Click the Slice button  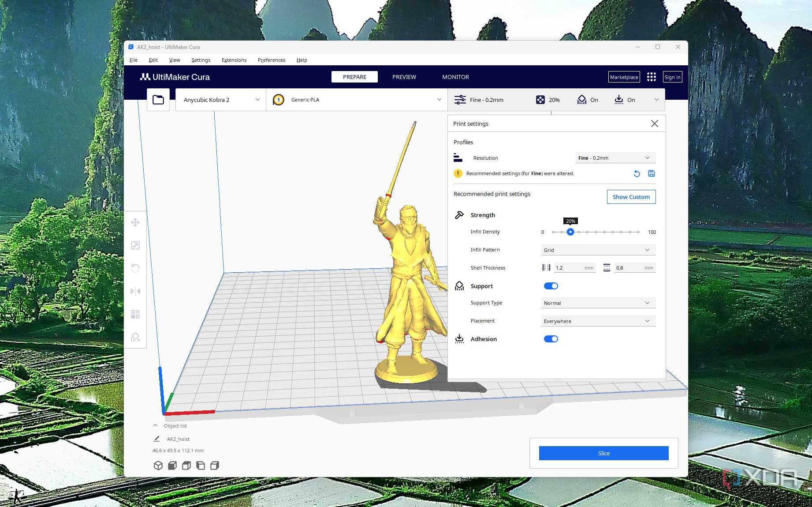(x=603, y=453)
